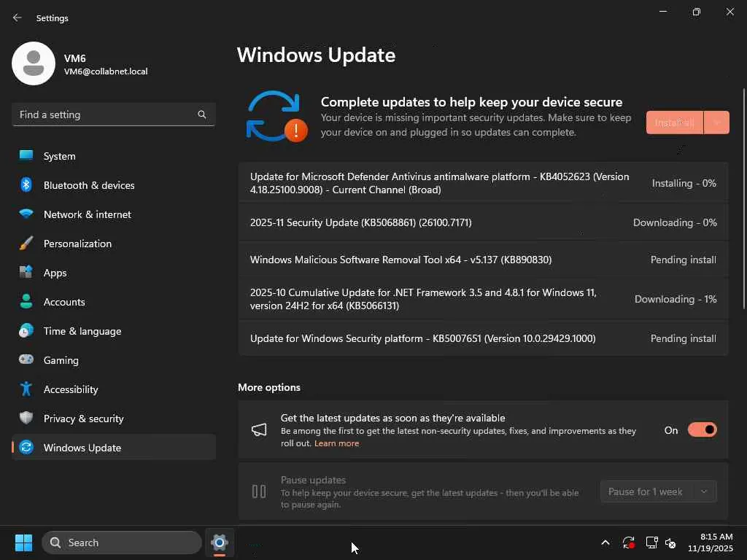Open the Windows Start menu
747x560 pixels.
coord(23,542)
